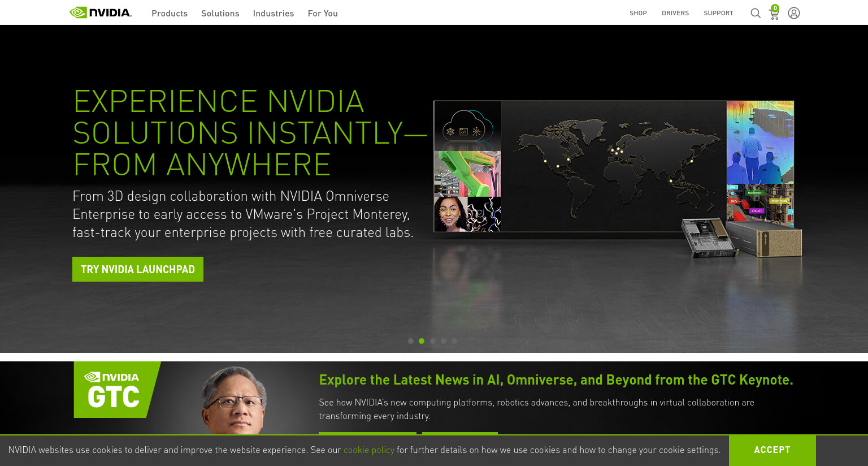Click the 'From 3D design collaboration' description text

point(243,214)
